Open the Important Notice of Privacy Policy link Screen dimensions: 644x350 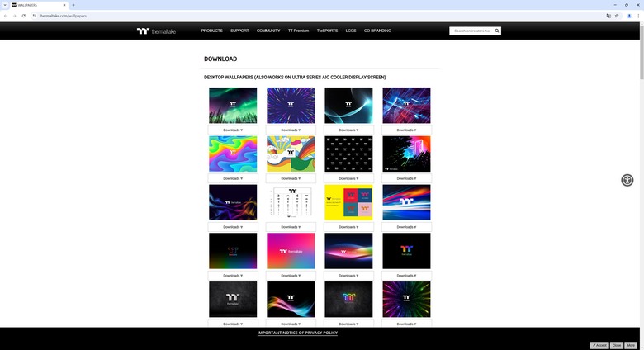click(297, 333)
